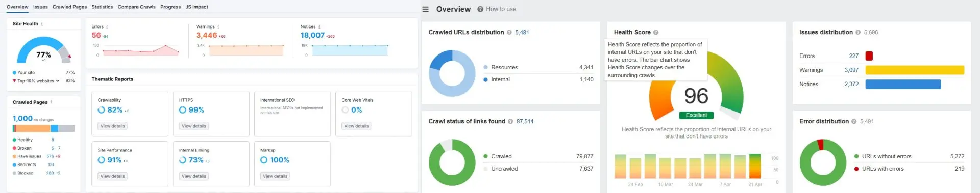This screenshot has width=980, height=193.
Task: Click the Crawled URLs distribution donut chart
Action: pyautogui.click(x=452, y=73)
